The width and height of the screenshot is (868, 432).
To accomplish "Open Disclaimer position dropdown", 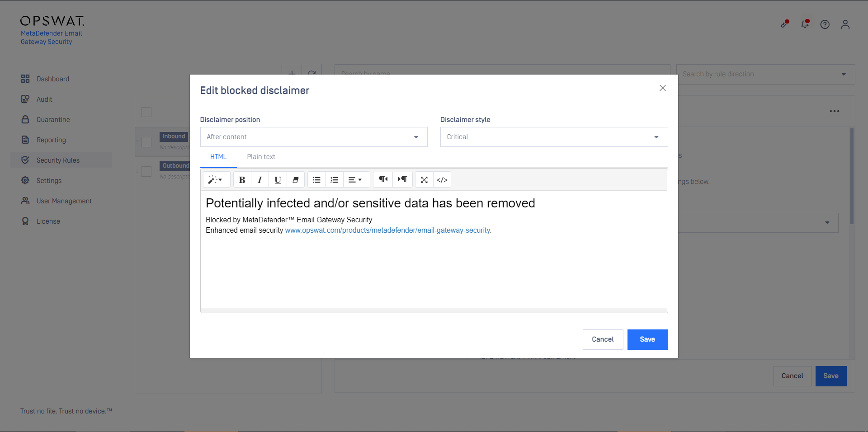I will [314, 137].
